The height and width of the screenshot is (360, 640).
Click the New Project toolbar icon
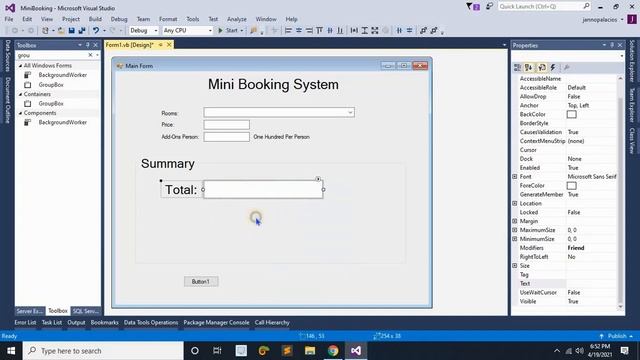point(45,30)
